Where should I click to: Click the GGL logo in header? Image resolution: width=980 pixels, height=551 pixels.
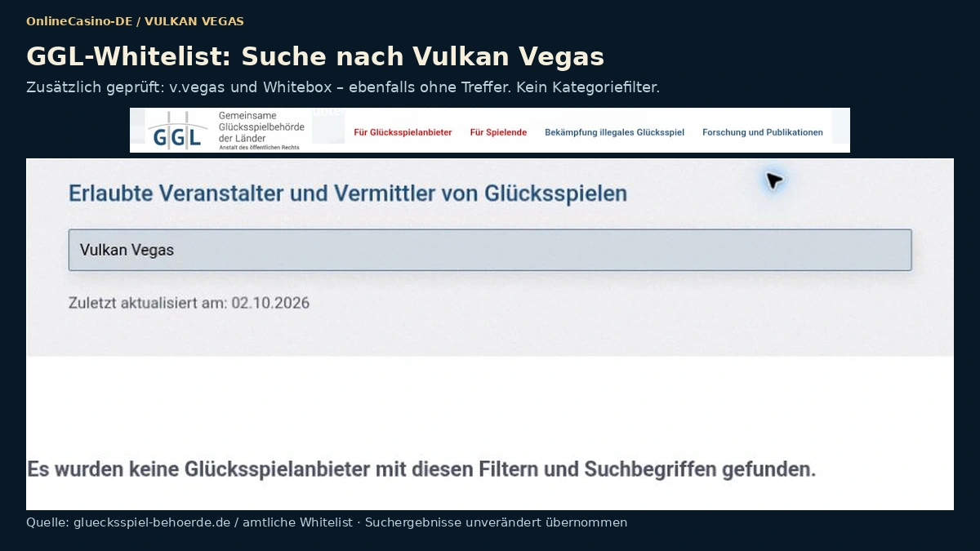(x=176, y=131)
